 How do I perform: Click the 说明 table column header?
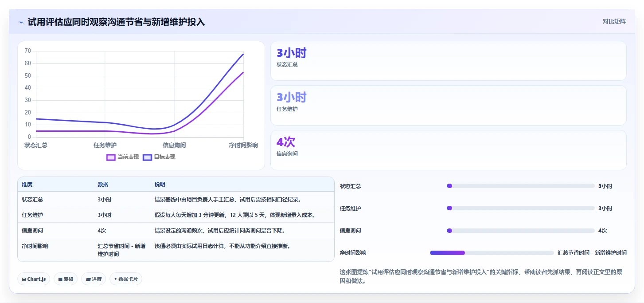point(160,185)
